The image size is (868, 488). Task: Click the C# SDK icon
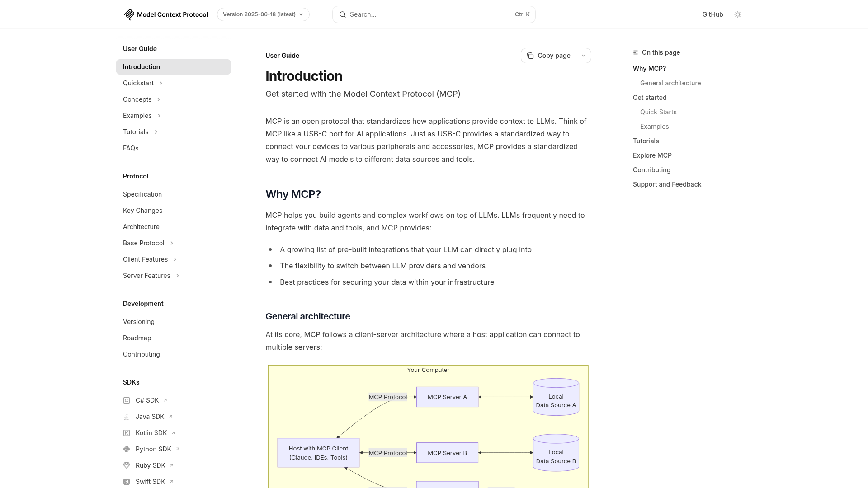click(x=127, y=400)
